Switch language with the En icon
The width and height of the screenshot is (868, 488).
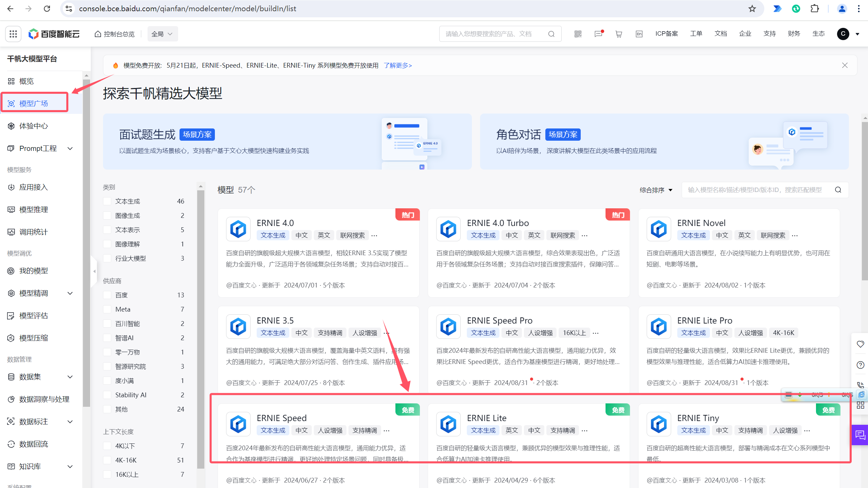[639, 34]
